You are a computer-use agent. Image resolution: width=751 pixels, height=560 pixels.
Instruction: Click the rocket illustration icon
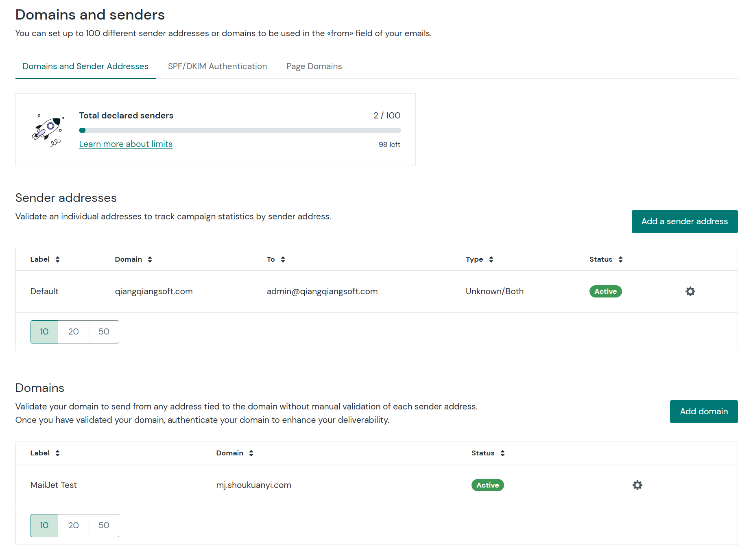(x=48, y=130)
